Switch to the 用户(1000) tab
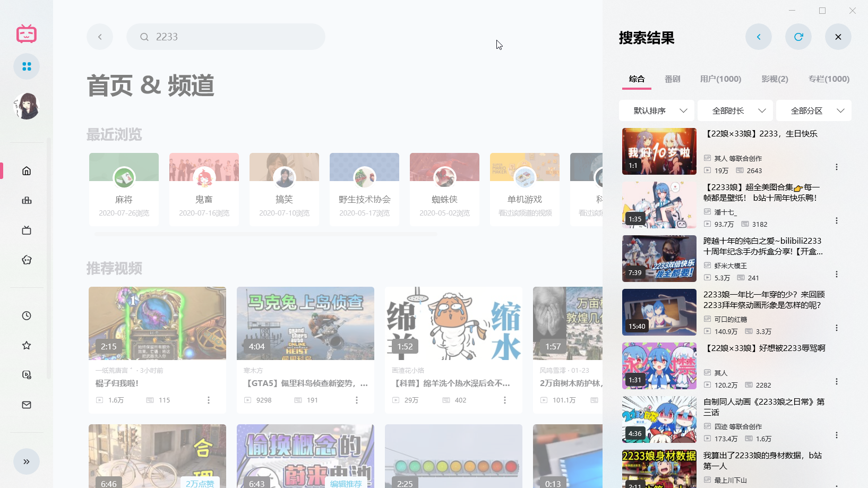The height and width of the screenshot is (488, 868). click(x=720, y=79)
